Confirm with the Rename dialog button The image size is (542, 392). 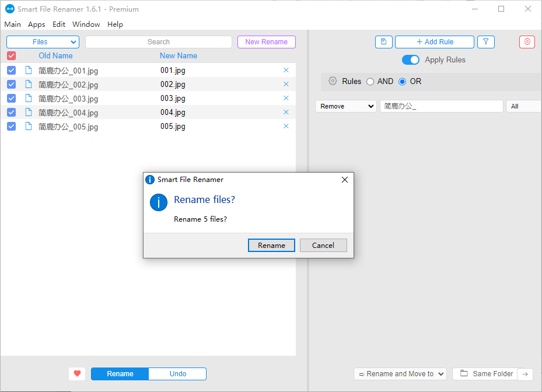271,245
